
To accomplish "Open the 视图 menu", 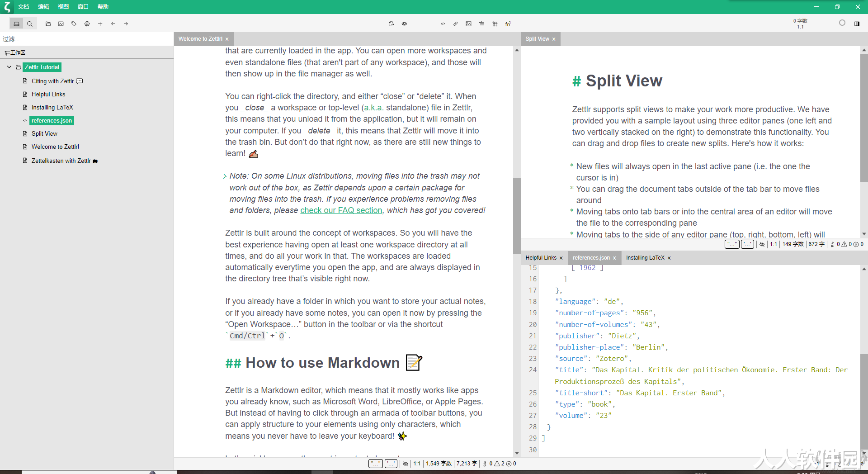I will click(x=63, y=7).
